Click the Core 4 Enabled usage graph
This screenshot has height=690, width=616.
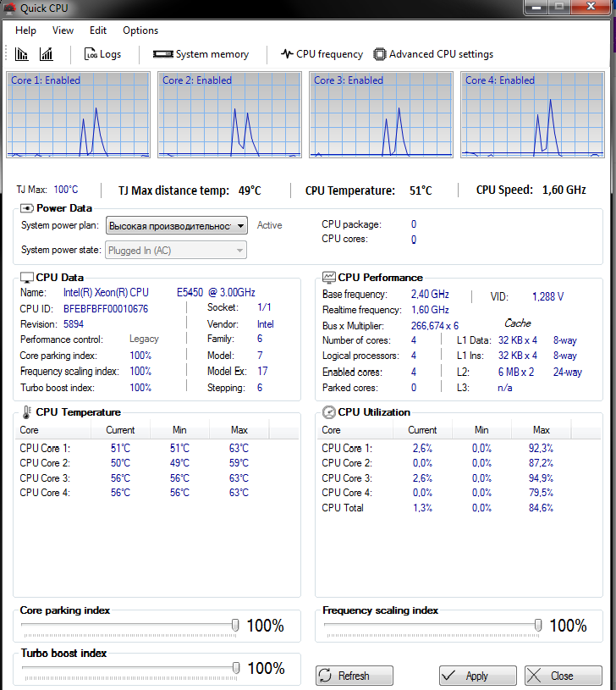click(532, 115)
